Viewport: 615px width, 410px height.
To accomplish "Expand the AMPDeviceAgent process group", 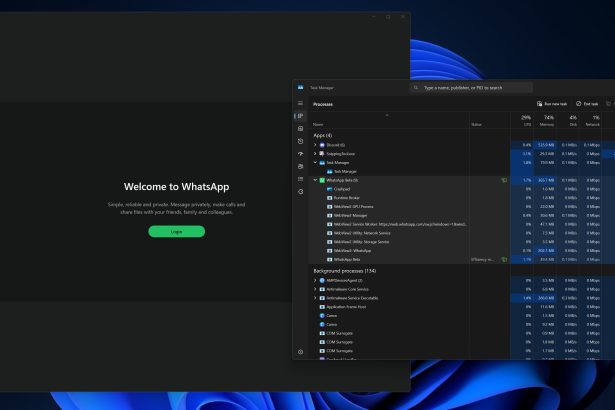I will tap(315, 281).
